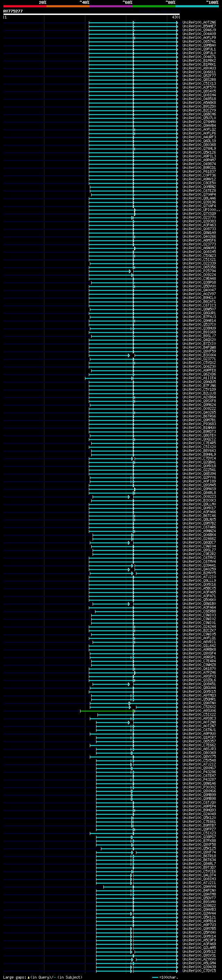
Task: Open hit UniRef100_A0T2N6
Action: point(199,23)
